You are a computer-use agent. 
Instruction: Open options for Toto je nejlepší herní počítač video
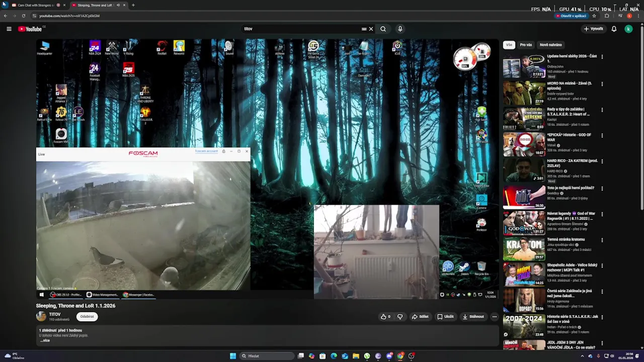pos(602,188)
